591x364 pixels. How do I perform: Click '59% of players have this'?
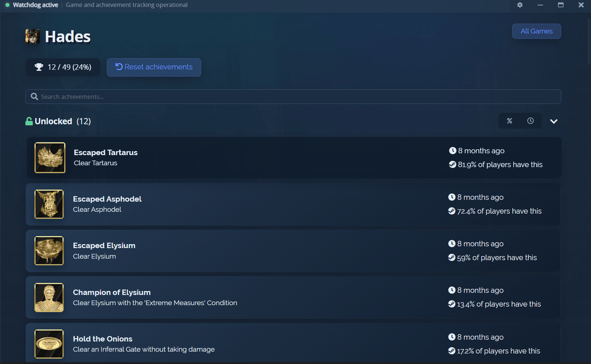click(x=497, y=258)
